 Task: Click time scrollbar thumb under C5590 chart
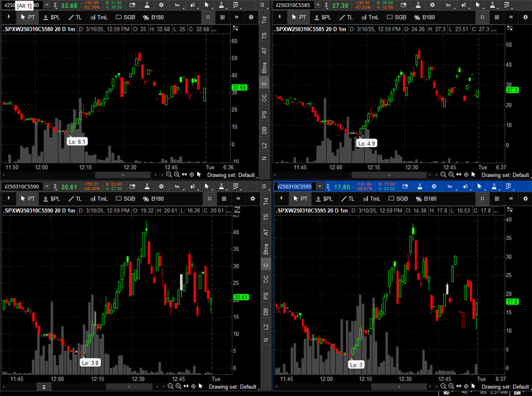pyautogui.click(x=129, y=386)
